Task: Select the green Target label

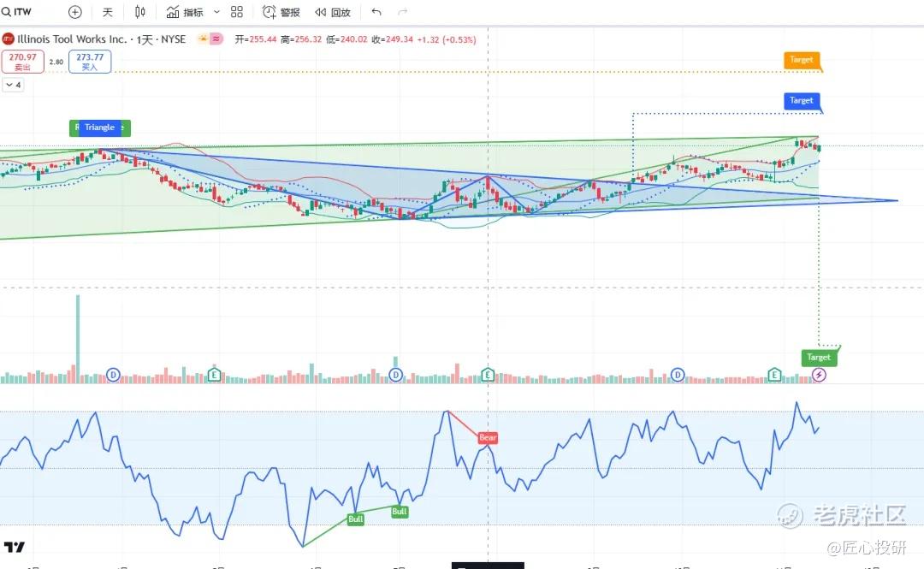Action: (x=819, y=358)
